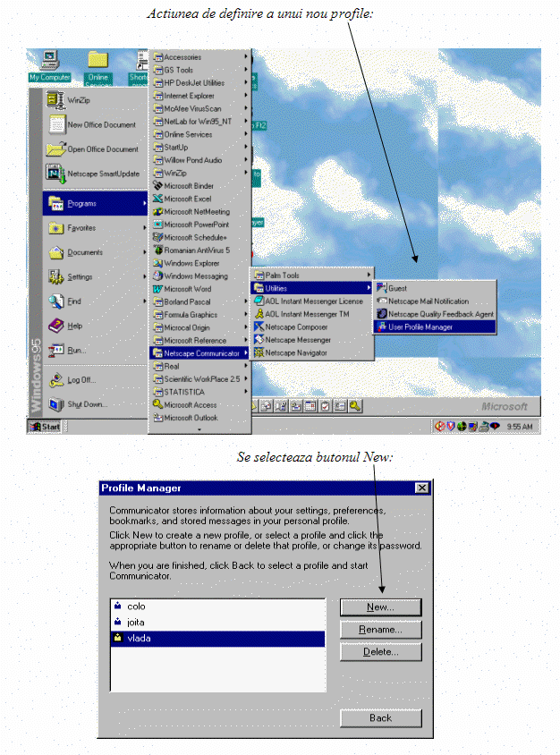Click the Delete... button
Screen dimensions: 560x755
coord(380,652)
